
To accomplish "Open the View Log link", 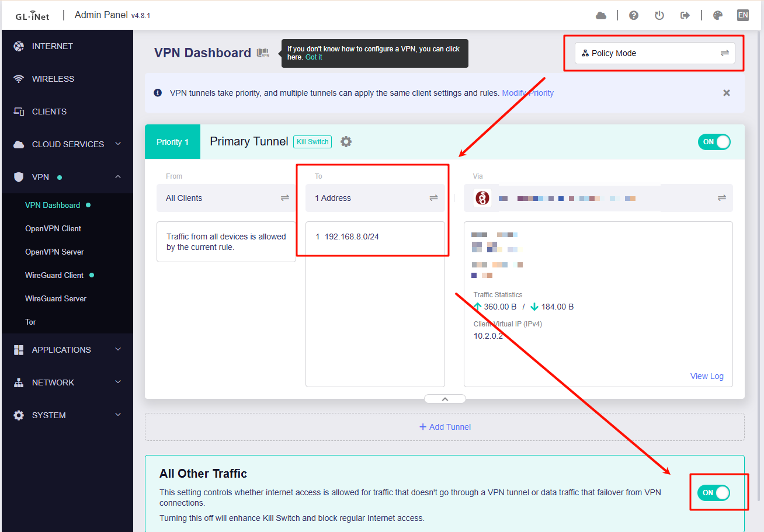I will [707, 376].
